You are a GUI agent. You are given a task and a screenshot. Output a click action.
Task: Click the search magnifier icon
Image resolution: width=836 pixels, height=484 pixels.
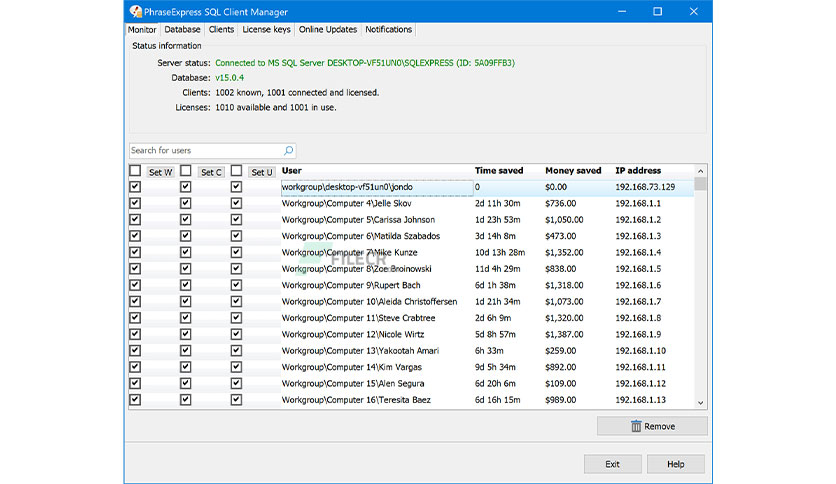coord(288,151)
